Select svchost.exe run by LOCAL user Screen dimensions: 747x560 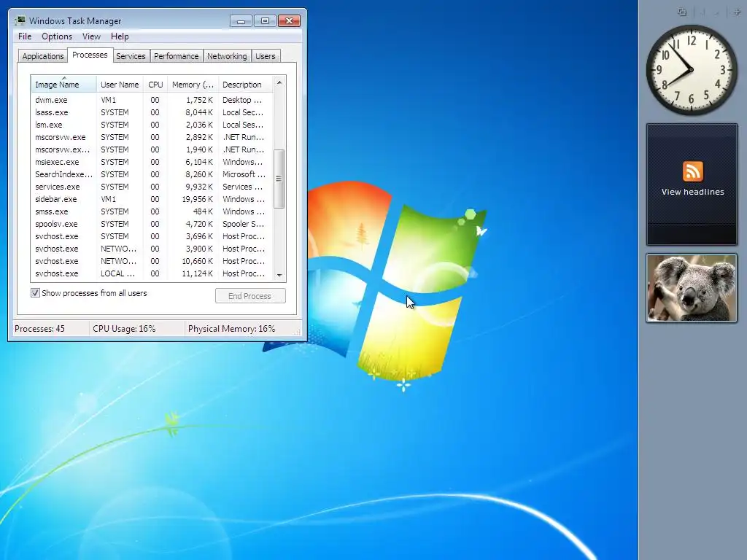coord(152,273)
